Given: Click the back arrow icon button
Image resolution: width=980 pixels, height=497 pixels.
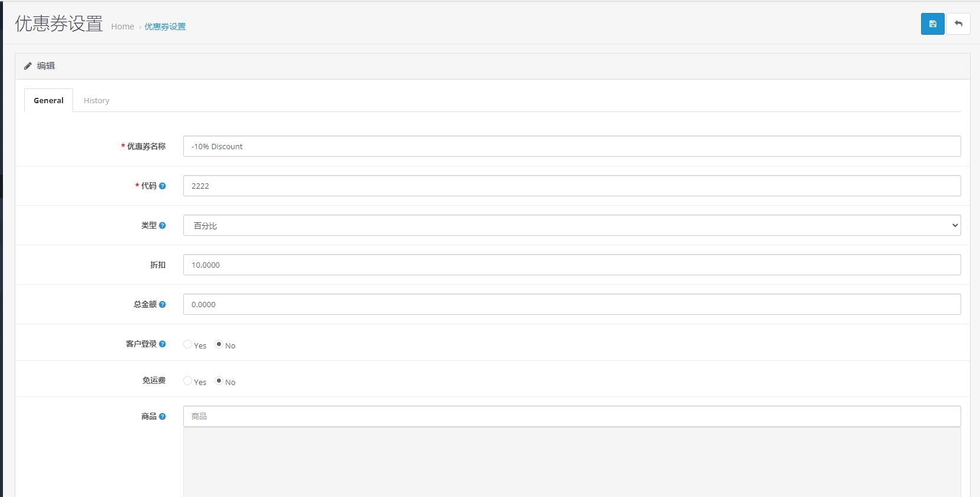Looking at the screenshot, I should click(958, 24).
